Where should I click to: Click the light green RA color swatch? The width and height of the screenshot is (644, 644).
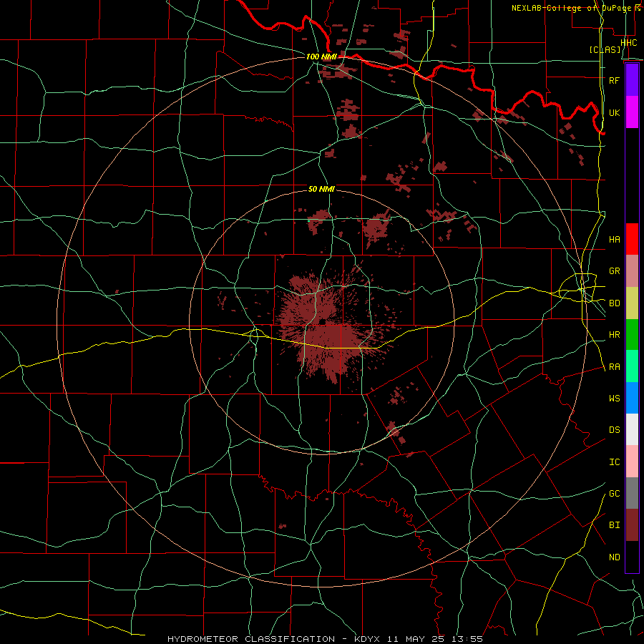pyautogui.click(x=632, y=366)
